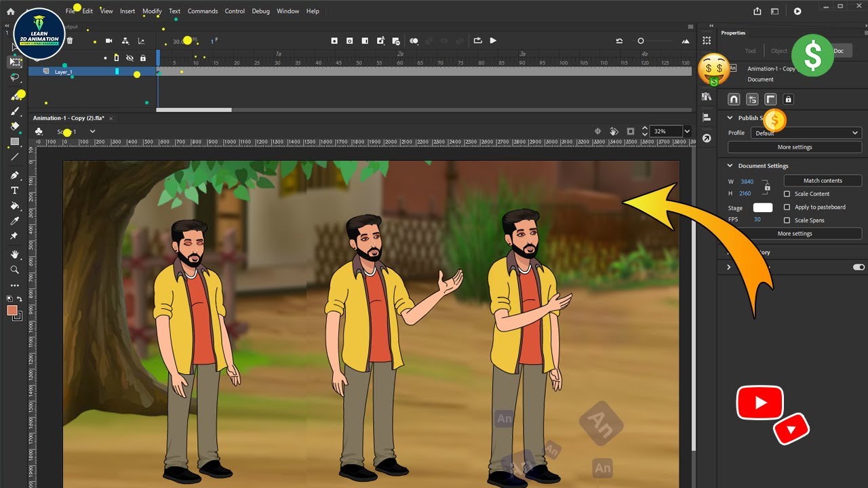
Task: Open the File menu
Action: pyautogui.click(x=71, y=11)
